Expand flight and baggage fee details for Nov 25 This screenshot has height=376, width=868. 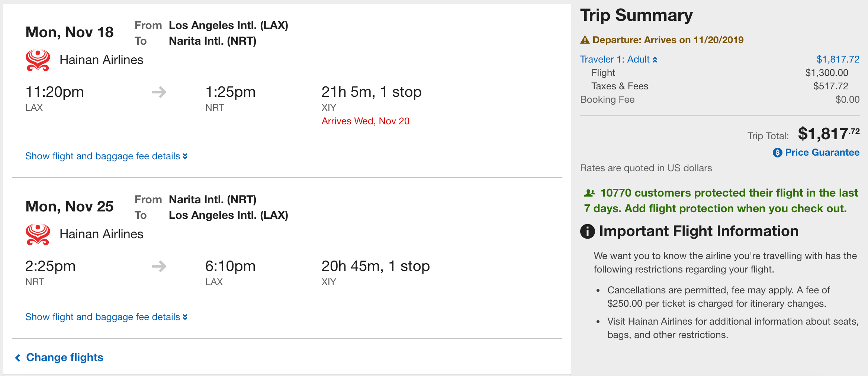(106, 317)
